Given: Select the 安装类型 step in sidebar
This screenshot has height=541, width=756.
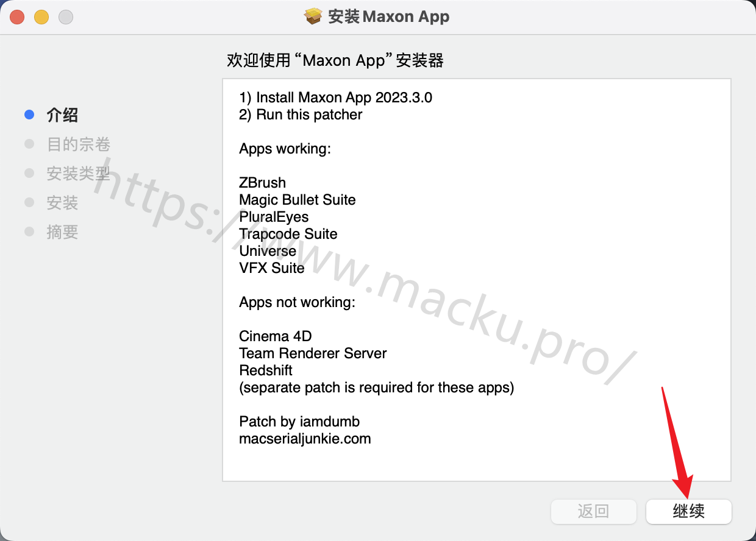Looking at the screenshot, I should click(79, 174).
